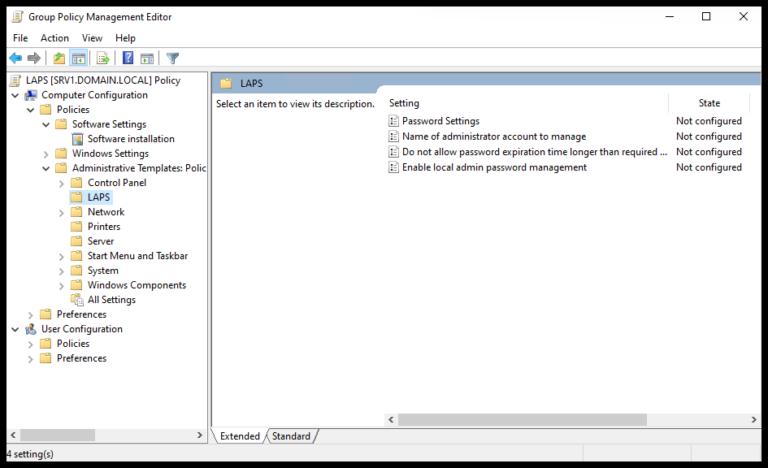This screenshot has width=768, height=468.
Task: Click the Computer Configuration computer icon
Action: pyautogui.click(x=31, y=95)
